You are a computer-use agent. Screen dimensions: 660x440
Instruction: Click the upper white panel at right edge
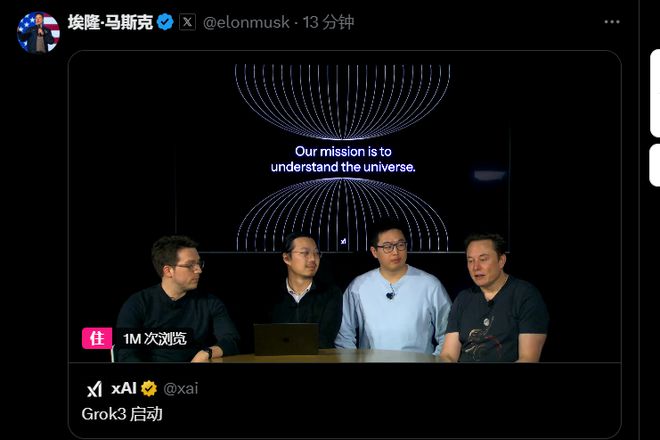[655, 93]
